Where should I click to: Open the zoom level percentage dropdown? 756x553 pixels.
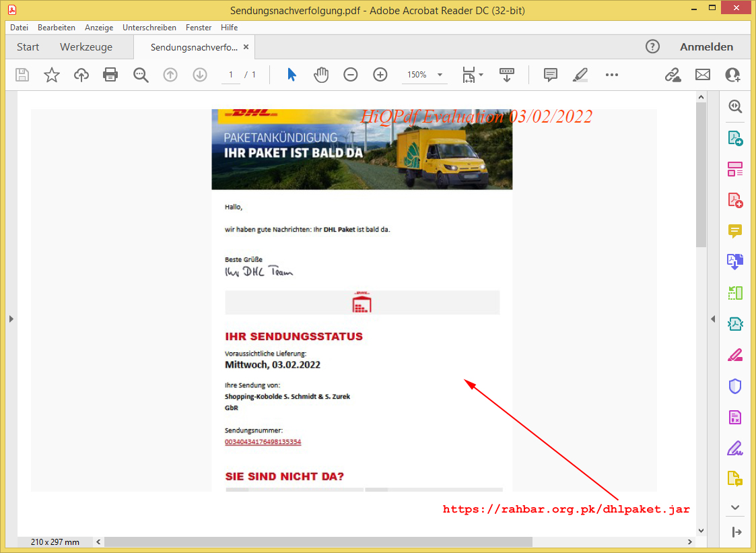click(425, 75)
